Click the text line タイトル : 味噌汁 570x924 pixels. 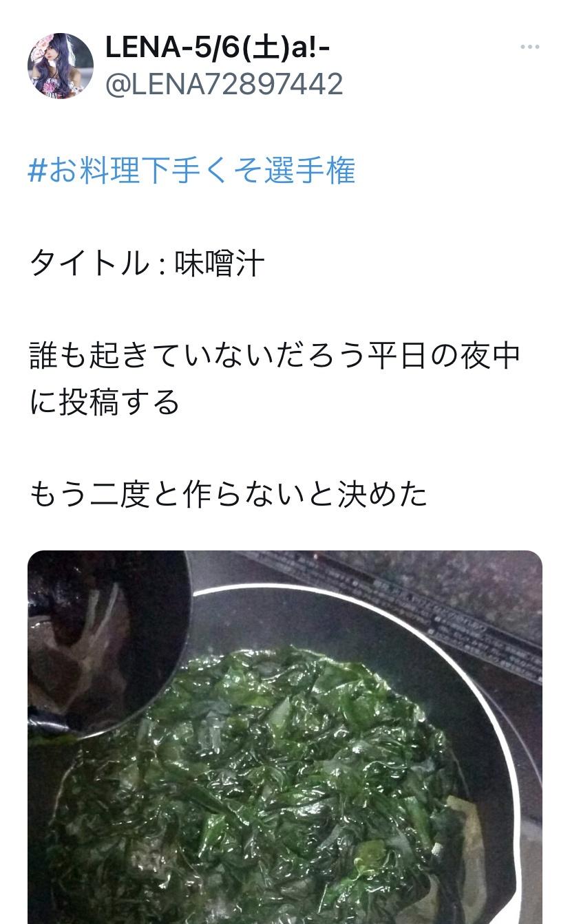pyautogui.click(x=147, y=263)
